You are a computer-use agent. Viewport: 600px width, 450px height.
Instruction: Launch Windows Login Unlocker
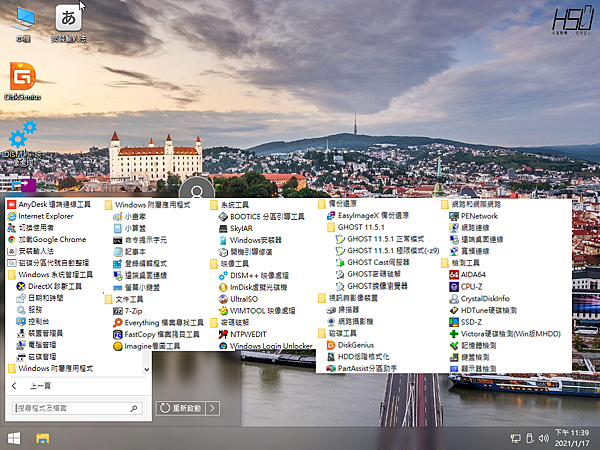266,346
